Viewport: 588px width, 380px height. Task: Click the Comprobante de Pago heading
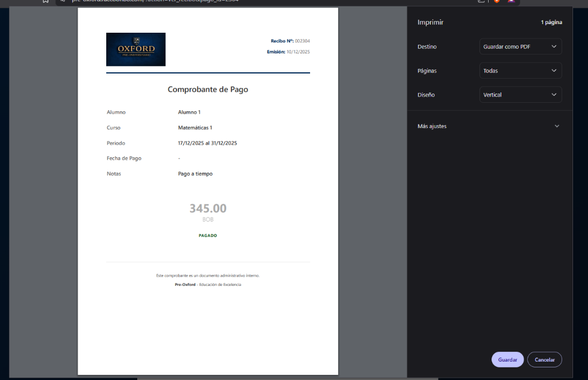pos(208,90)
